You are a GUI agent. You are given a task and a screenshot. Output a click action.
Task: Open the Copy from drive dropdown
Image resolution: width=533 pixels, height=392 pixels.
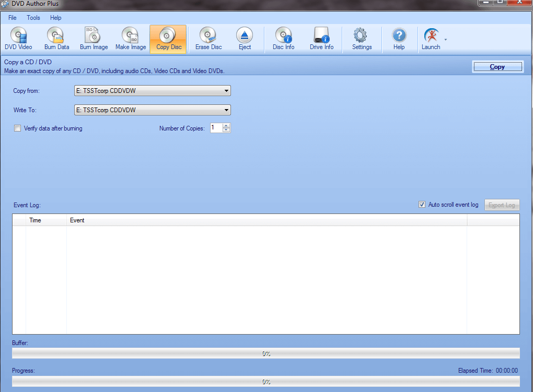tap(152, 91)
